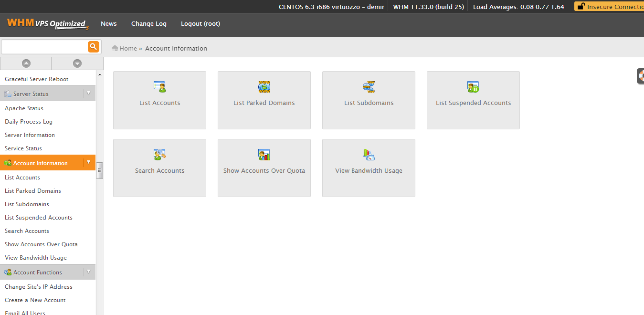Collapse the Account Functions section arrow
Viewport: 644px width, 315px height.
coord(88,272)
